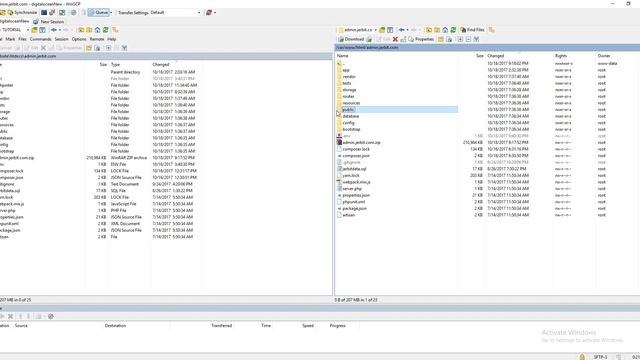Click the remote panel back arrow icon
640x360 pixels.
(x=402, y=30)
